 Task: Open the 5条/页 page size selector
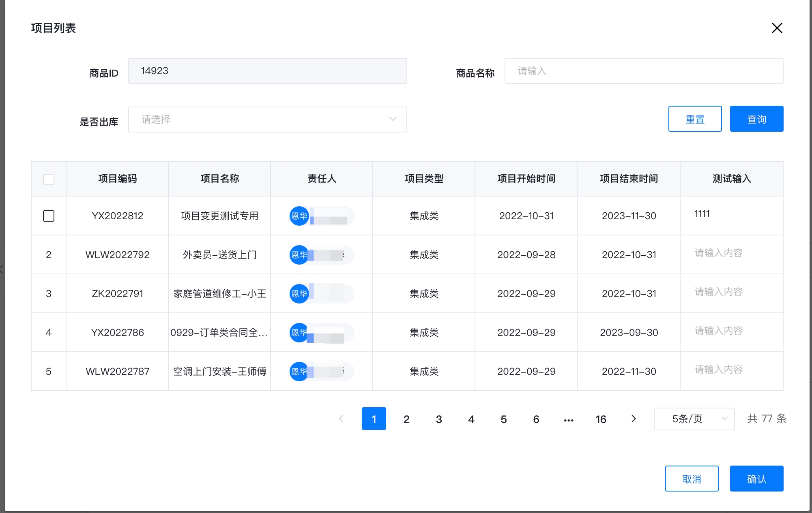pos(694,419)
